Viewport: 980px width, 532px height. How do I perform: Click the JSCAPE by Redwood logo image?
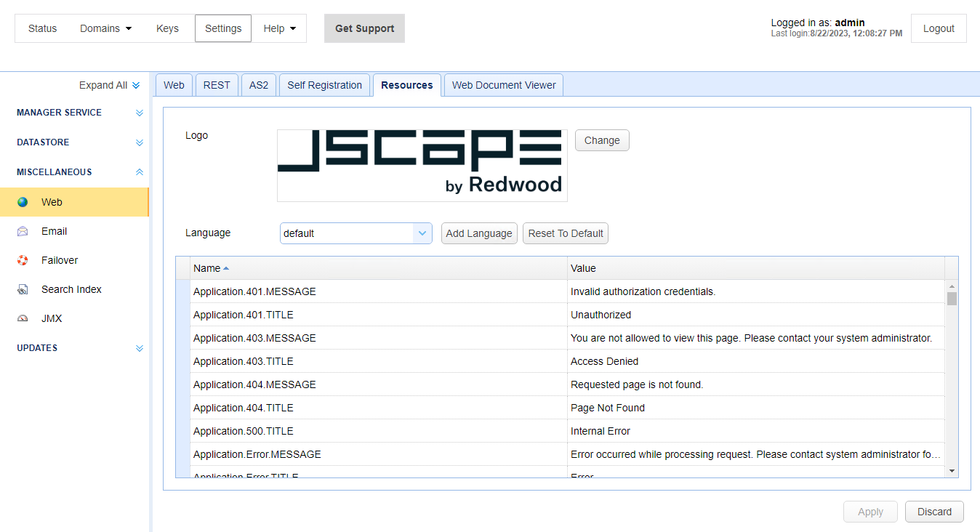point(422,166)
